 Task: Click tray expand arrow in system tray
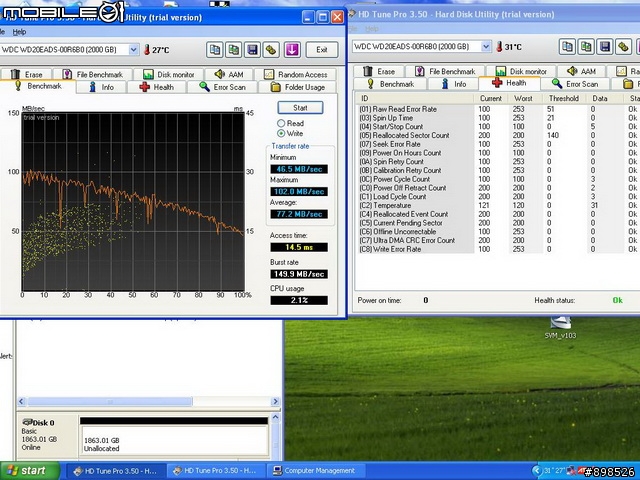[537, 471]
